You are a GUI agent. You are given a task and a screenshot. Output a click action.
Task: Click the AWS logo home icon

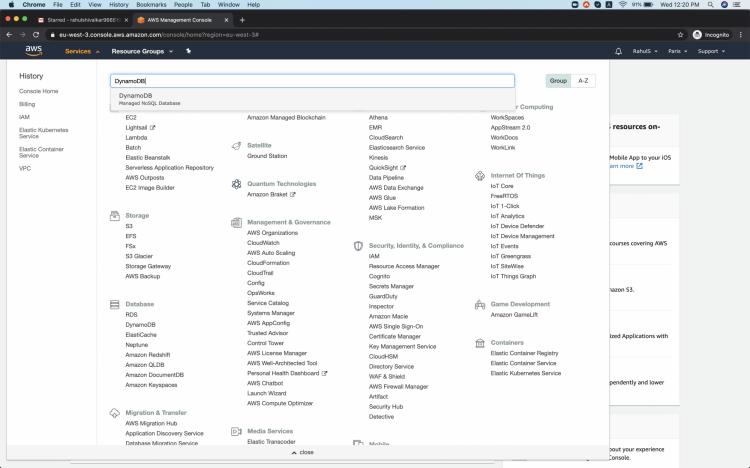pos(33,50)
